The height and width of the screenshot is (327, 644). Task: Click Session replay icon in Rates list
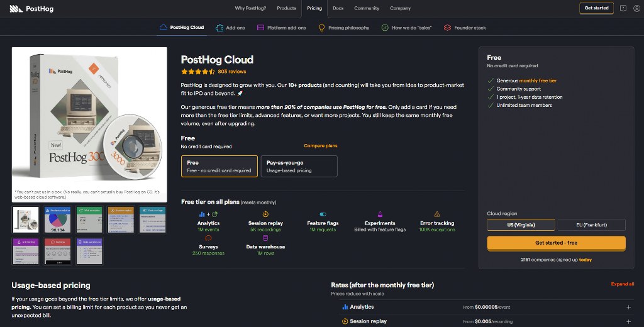pyautogui.click(x=345, y=321)
